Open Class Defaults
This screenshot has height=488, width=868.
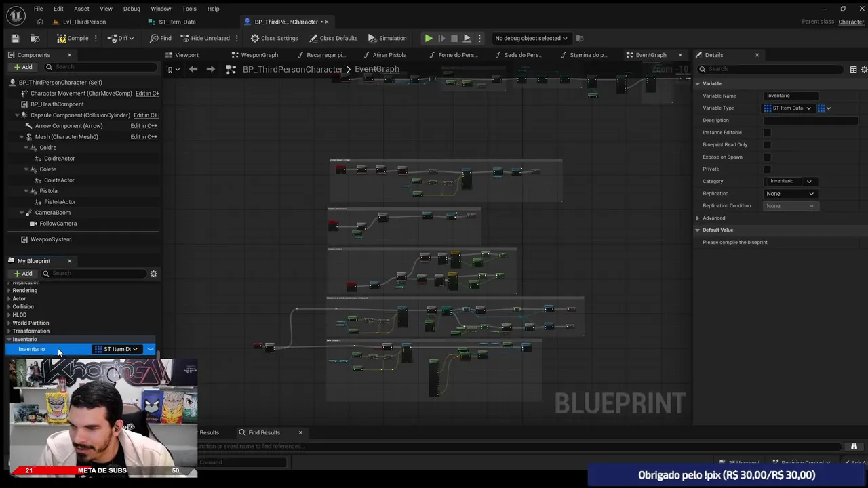pos(333,38)
